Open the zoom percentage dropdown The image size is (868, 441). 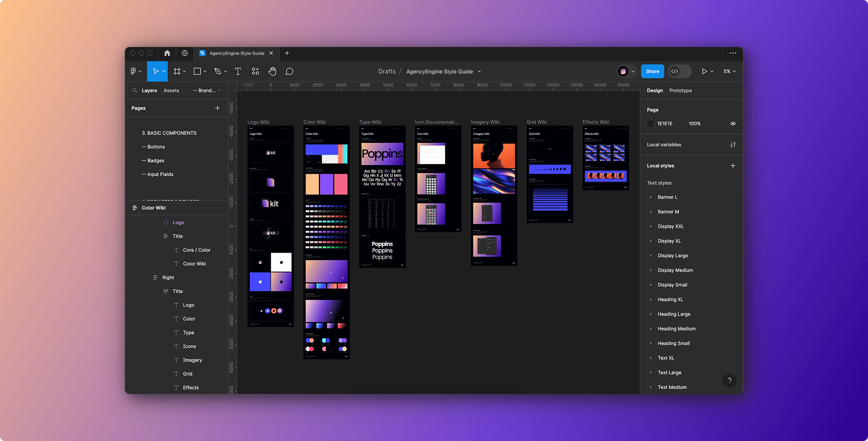pyautogui.click(x=730, y=71)
